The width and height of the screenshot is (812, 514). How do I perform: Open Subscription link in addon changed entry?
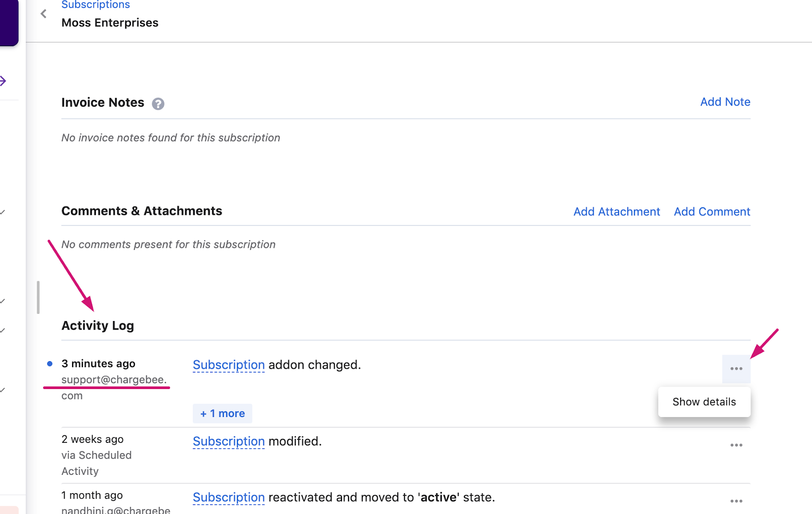228,365
